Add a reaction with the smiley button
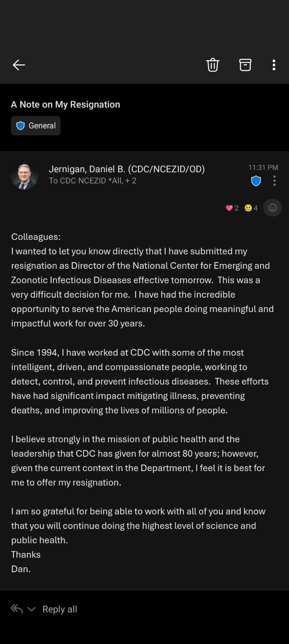This screenshot has height=644, width=289. (x=272, y=208)
